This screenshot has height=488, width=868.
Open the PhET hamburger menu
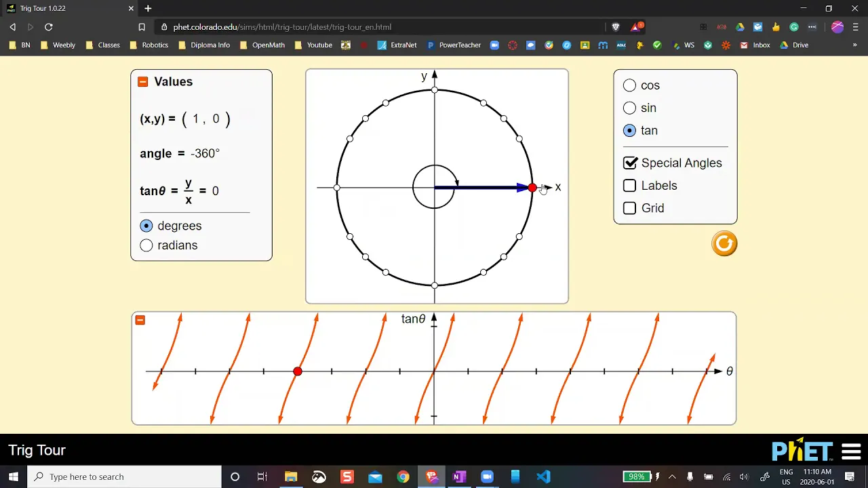[x=851, y=451]
